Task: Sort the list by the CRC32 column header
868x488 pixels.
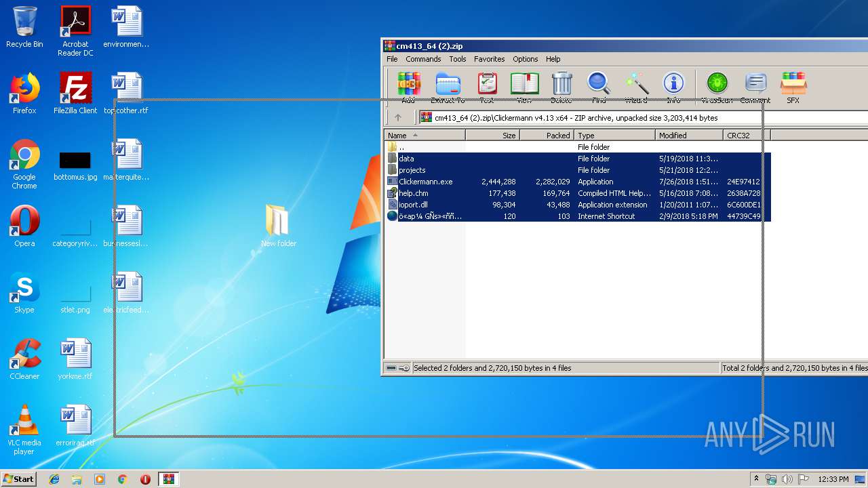Action: pos(747,136)
